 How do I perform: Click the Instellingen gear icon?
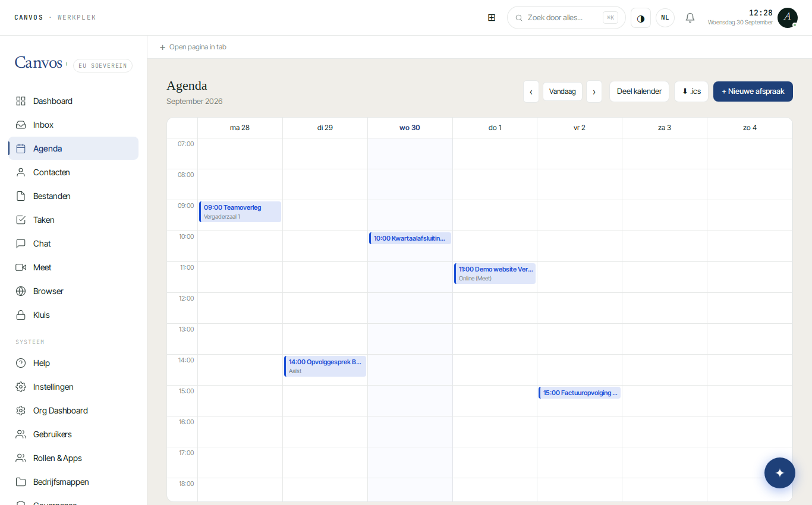(21, 387)
